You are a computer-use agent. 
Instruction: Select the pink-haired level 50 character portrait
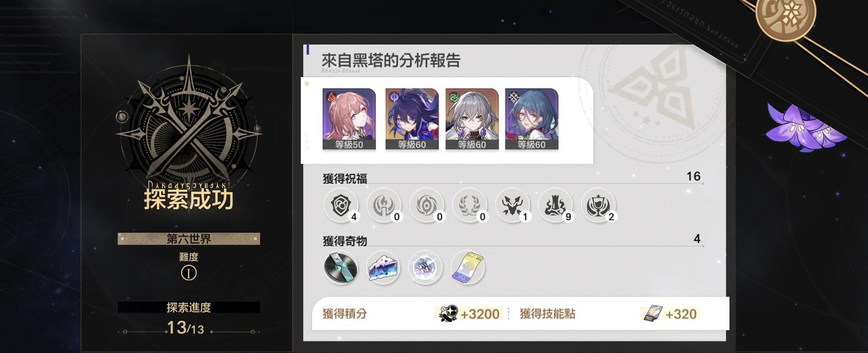(x=349, y=119)
